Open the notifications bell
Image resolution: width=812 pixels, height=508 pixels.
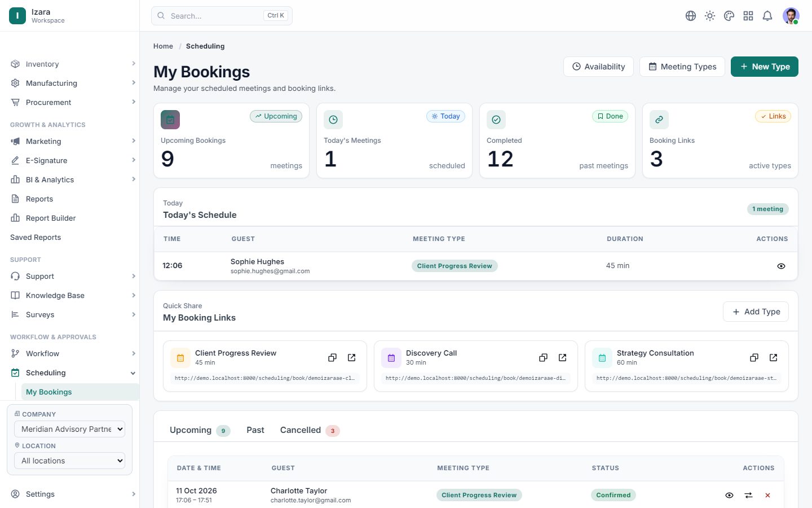[x=767, y=16]
